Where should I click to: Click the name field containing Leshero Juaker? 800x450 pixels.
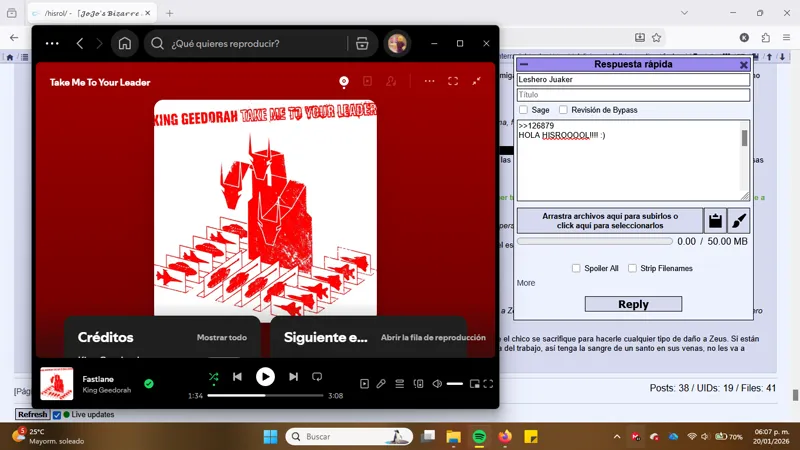click(633, 80)
